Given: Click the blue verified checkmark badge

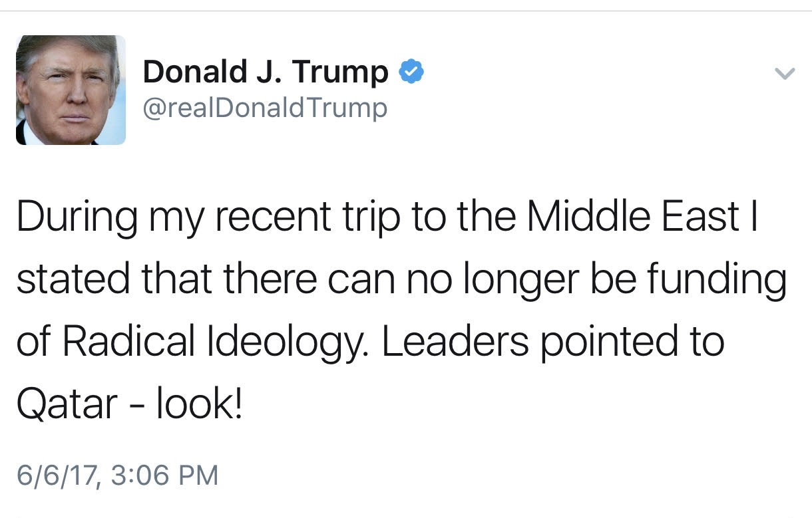Looking at the screenshot, I should click(x=411, y=72).
